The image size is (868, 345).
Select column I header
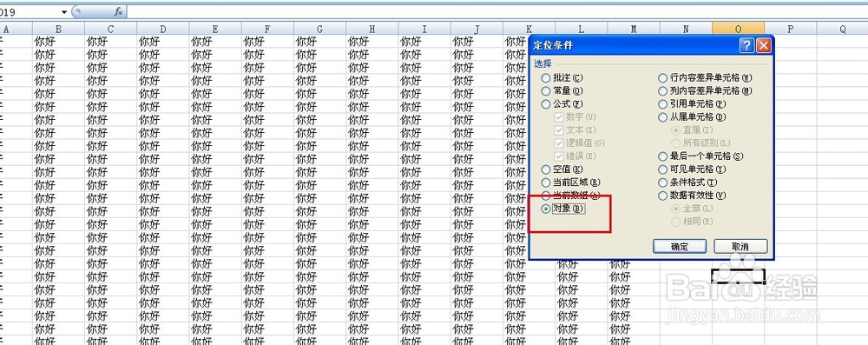[424, 29]
